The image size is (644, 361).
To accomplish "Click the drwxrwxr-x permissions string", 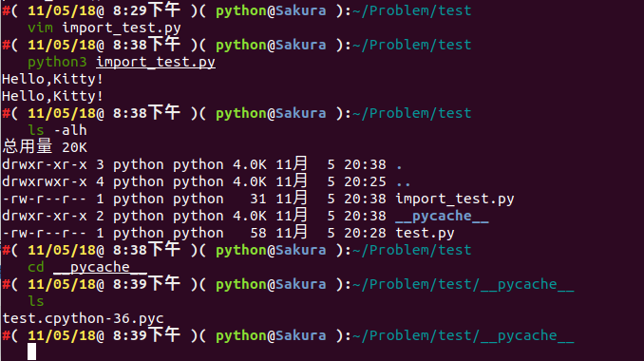I will [x=45, y=182].
